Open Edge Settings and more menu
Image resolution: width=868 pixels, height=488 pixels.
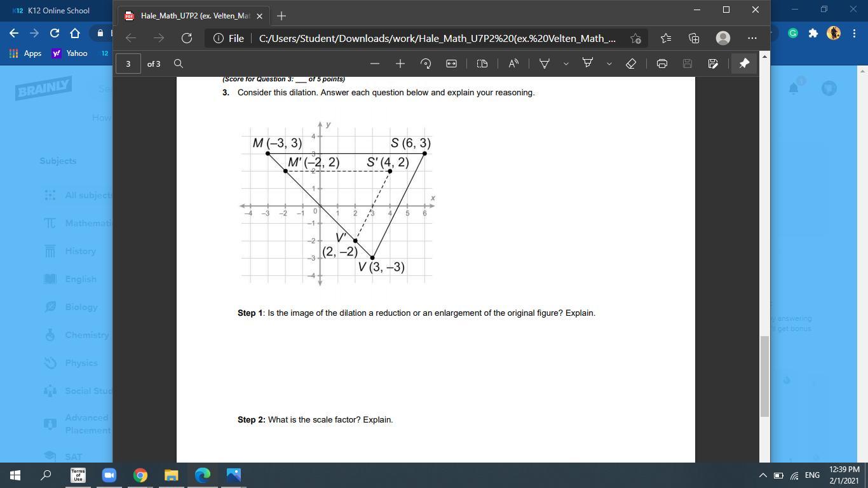(x=752, y=38)
